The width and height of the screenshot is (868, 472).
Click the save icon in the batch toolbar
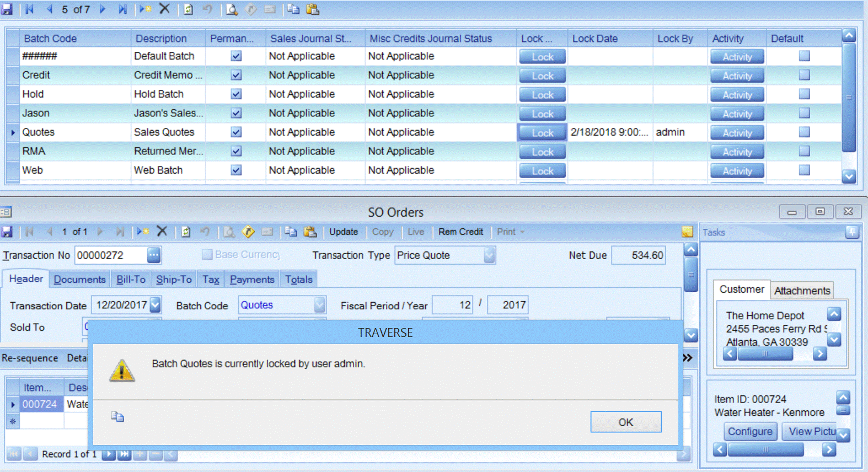click(x=7, y=9)
